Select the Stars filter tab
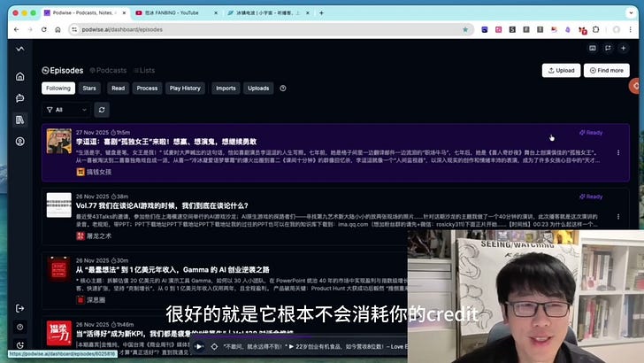This screenshot has height=363, width=644. (x=89, y=89)
